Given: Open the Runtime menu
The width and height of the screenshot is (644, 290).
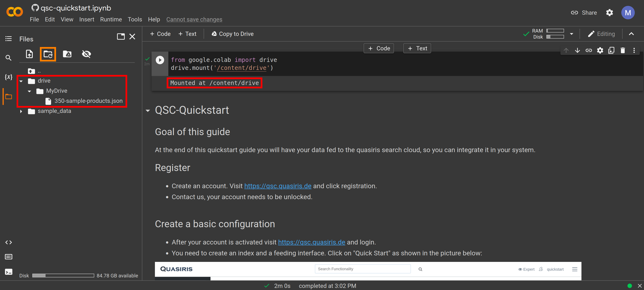Looking at the screenshot, I should 111,20.
